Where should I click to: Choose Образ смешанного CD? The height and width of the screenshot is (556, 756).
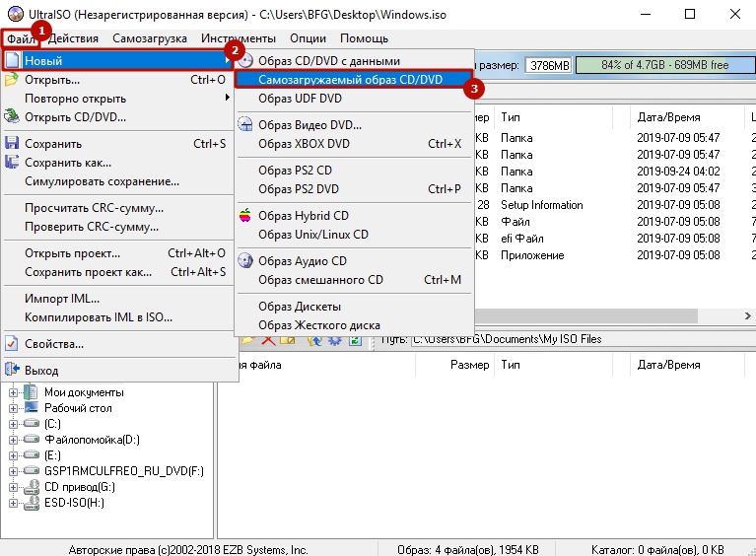click(354, 280)
